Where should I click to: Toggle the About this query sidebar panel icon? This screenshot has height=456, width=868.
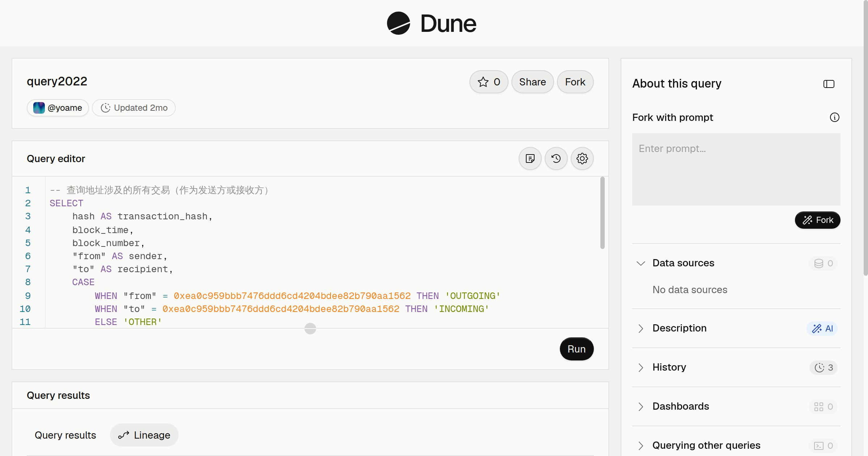click(x=829, y=84)
